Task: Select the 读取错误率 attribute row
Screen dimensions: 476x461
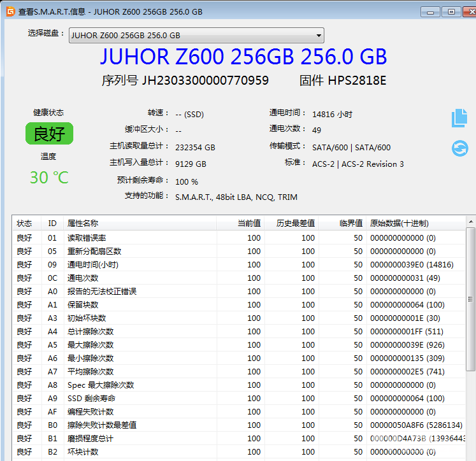Action: click(87, 238)
